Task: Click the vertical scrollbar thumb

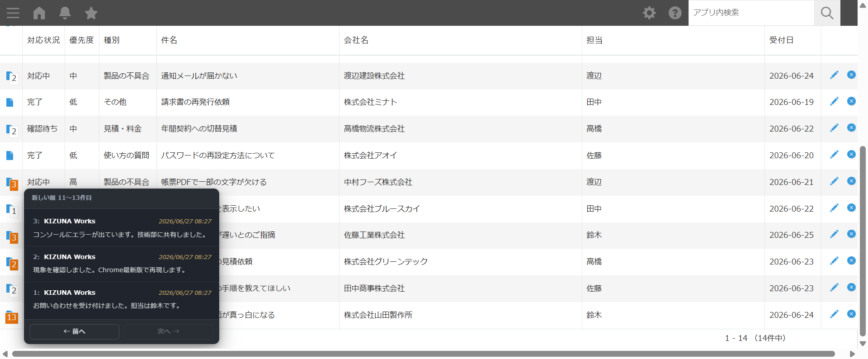Action: (x=863, y=241)
